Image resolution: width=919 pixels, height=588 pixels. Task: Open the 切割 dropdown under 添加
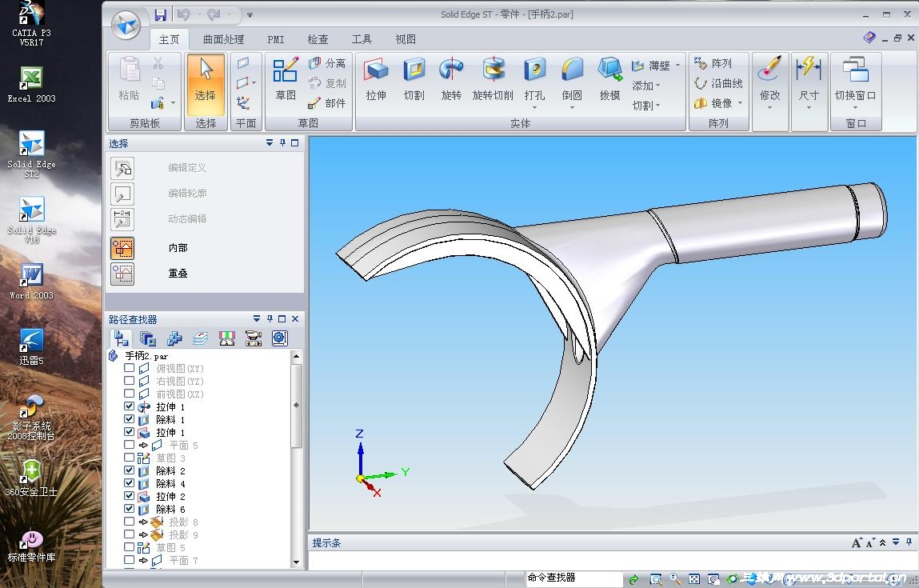646,106
